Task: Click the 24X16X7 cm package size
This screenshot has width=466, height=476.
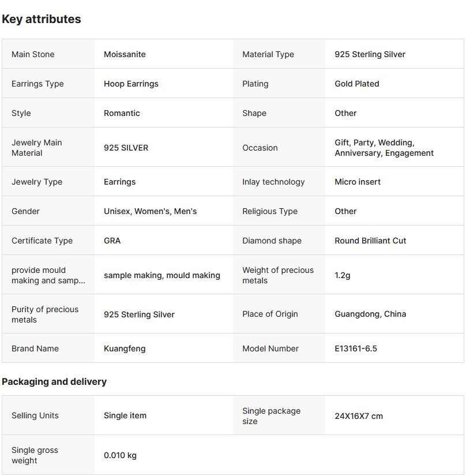Action: (359, 416)
